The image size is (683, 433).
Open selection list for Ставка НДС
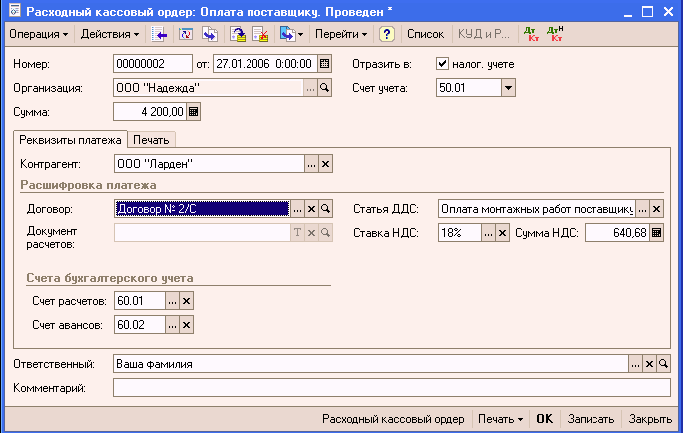489,233
